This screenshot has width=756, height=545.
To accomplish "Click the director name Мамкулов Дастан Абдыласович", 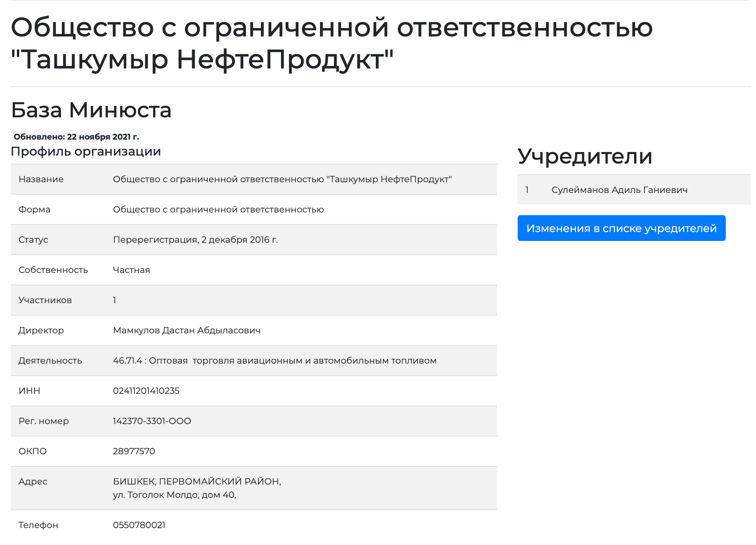I will tap(187, 330).
